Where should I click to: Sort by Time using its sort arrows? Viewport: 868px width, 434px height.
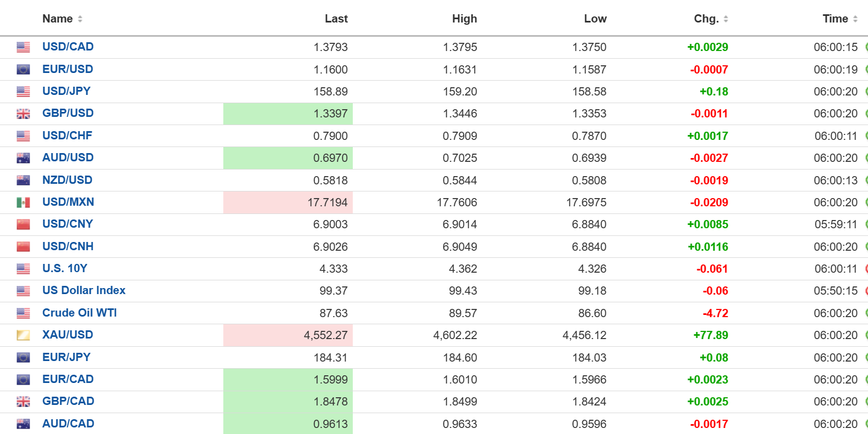click(x=855, y=19)
